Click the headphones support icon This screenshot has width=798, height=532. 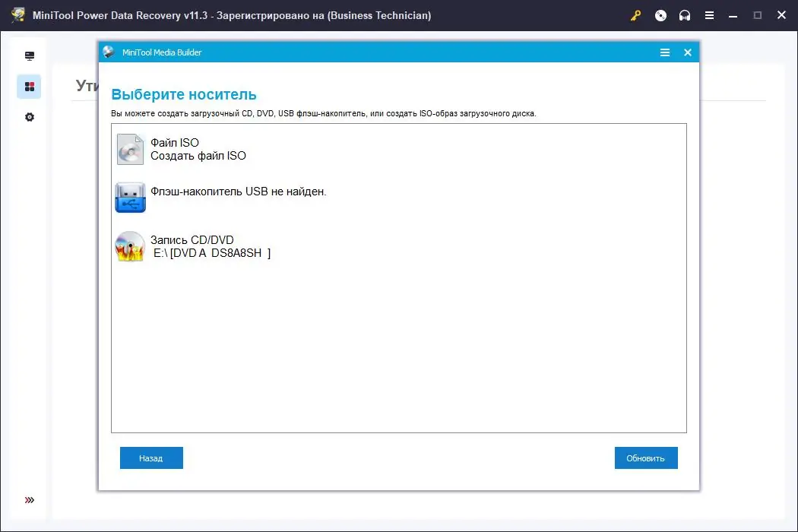tap(685, 15)
